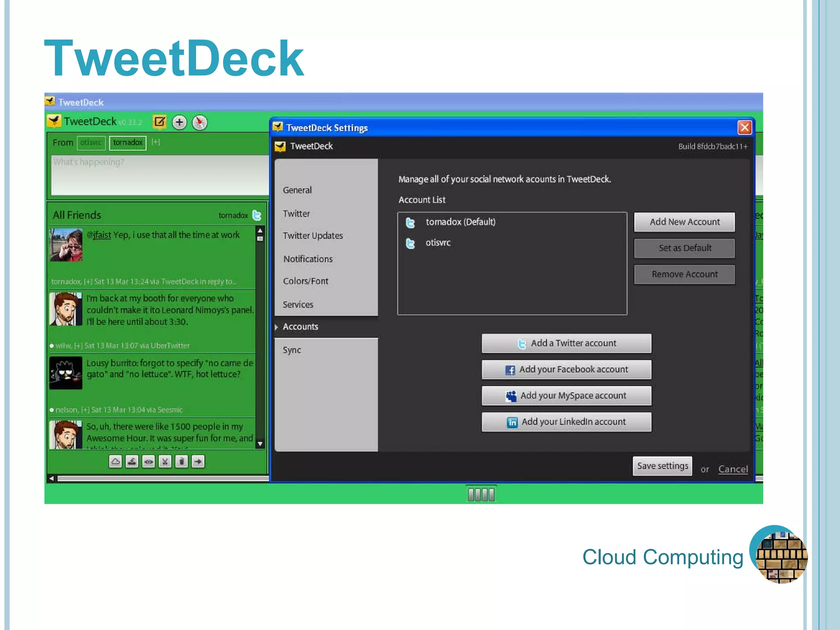This screenshot has width=840, height=630.
Task: Open avatar of the 'I'm back at my booth' tweet
Action: click(x=66, y=309)
